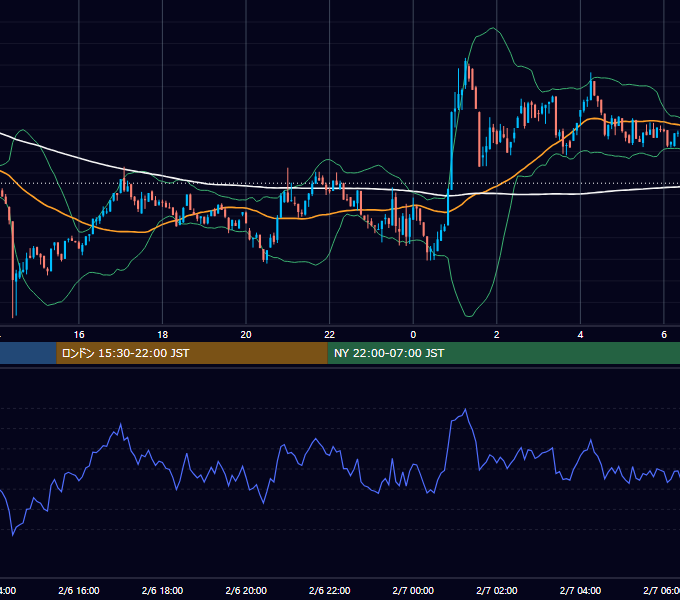The height and width of the screenshot is (600, 680).
Task: Click the 2/6 22:00 date label
Action: tap(330, 590)
